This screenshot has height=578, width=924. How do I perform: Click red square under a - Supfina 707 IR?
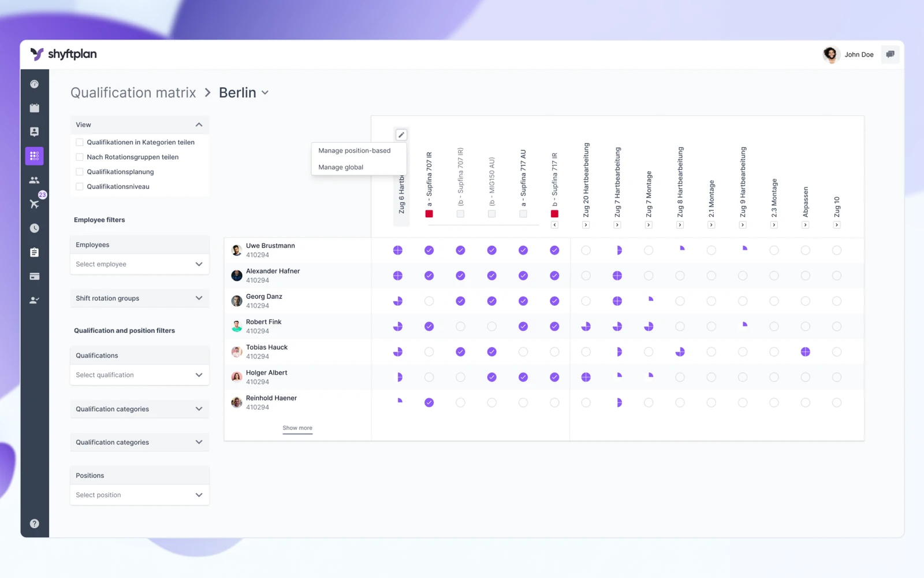(x=429, y=214)
